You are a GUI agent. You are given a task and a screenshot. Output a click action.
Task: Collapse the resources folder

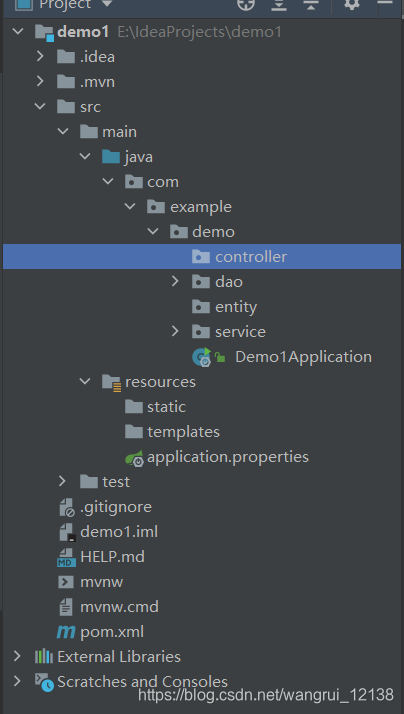85,381
